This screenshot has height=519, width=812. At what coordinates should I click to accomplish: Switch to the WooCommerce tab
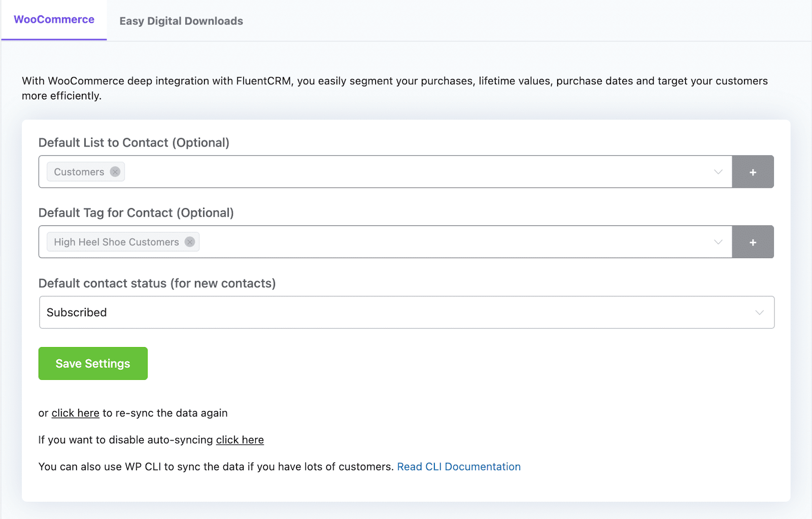pyautogui.click(x=54, y=20)
